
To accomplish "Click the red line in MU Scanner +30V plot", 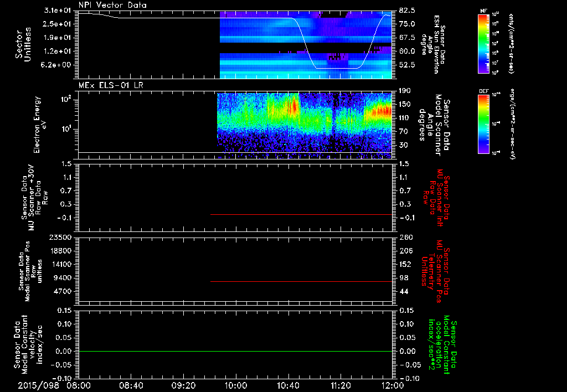I will pyautogui.click(x=301, y=214).
